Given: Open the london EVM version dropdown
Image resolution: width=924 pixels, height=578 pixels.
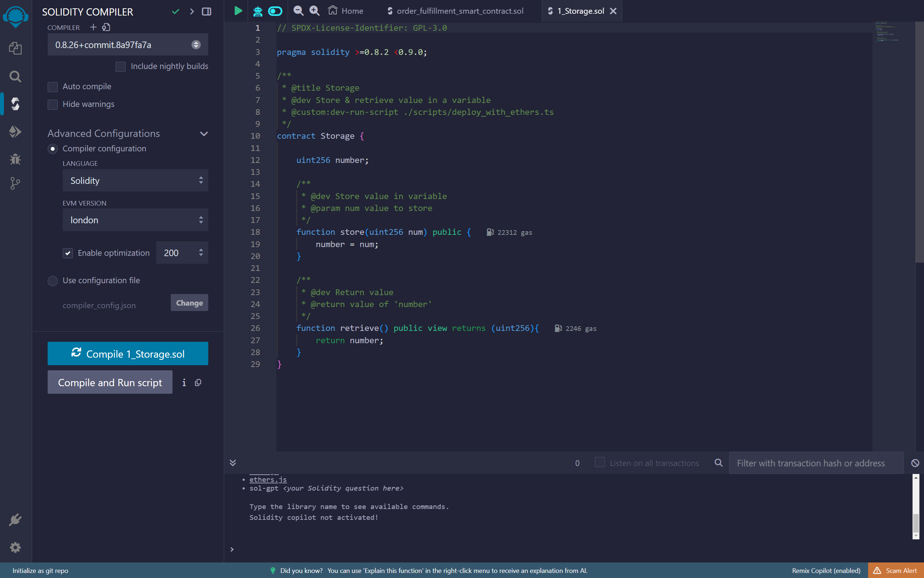Looking at the screenshot, I should [136, 220].
